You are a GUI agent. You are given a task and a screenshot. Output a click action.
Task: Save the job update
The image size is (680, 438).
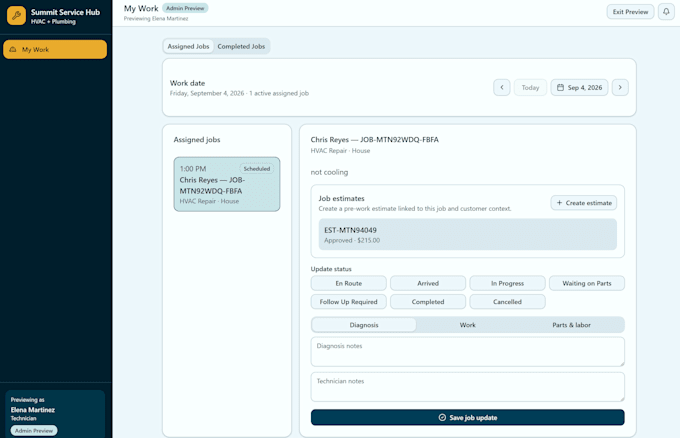(468, 418)
